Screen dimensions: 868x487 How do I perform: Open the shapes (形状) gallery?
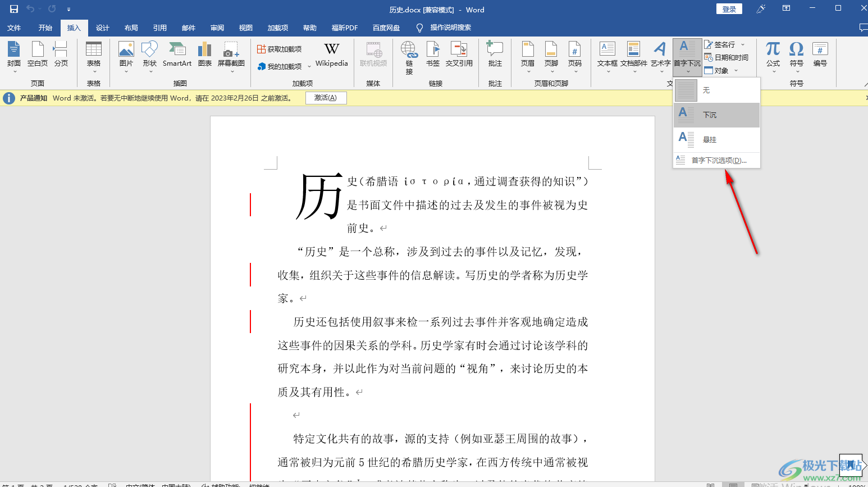[x=149, y=56]
